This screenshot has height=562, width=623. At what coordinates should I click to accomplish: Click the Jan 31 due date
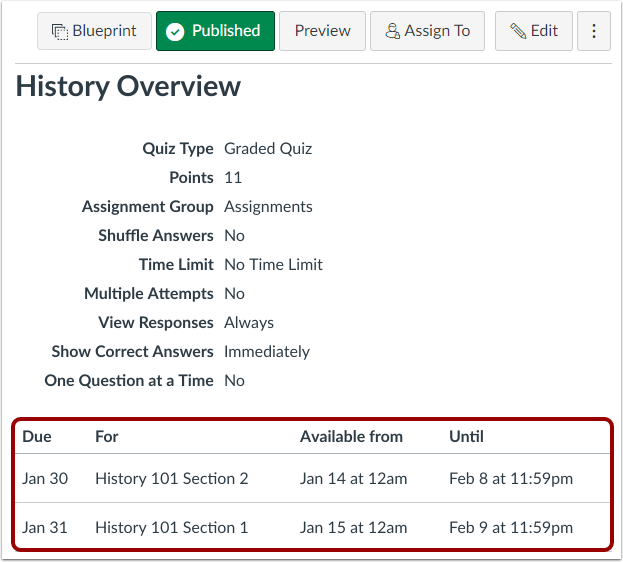click(45, 528)
